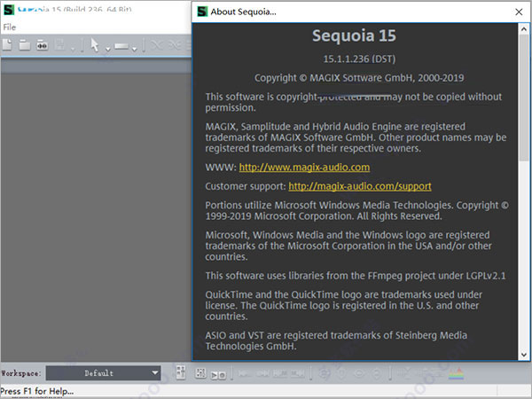Viewport: 532px width, 399px height.
Task: Open the magix-audio.com website link
Action: click(x=304, y=168)
